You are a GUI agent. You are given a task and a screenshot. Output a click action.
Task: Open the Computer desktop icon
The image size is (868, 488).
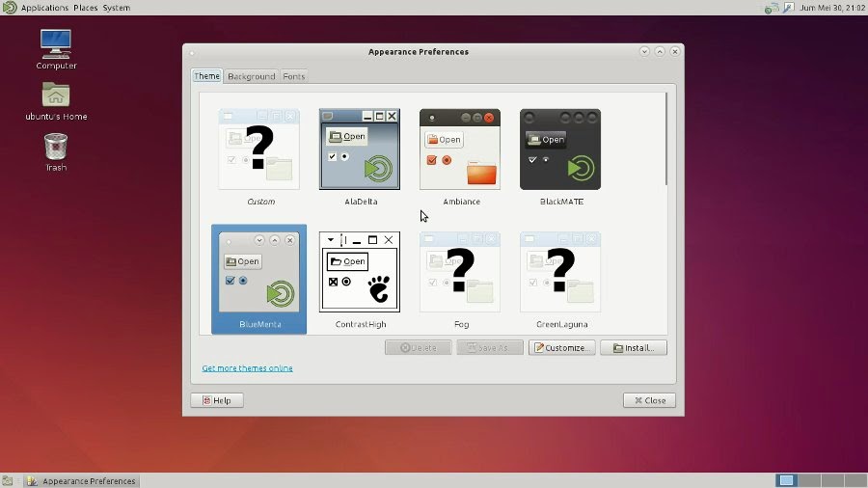56,44
